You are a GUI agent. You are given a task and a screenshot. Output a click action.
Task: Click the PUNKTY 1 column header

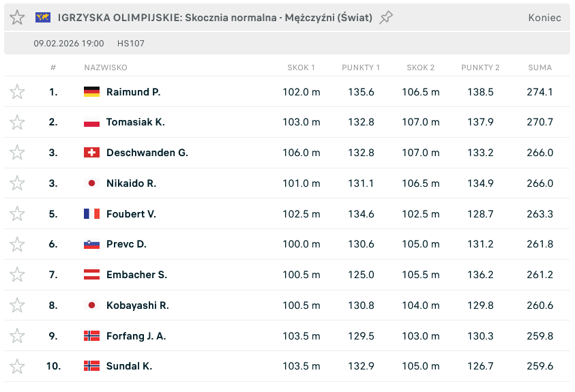point(361,67)
